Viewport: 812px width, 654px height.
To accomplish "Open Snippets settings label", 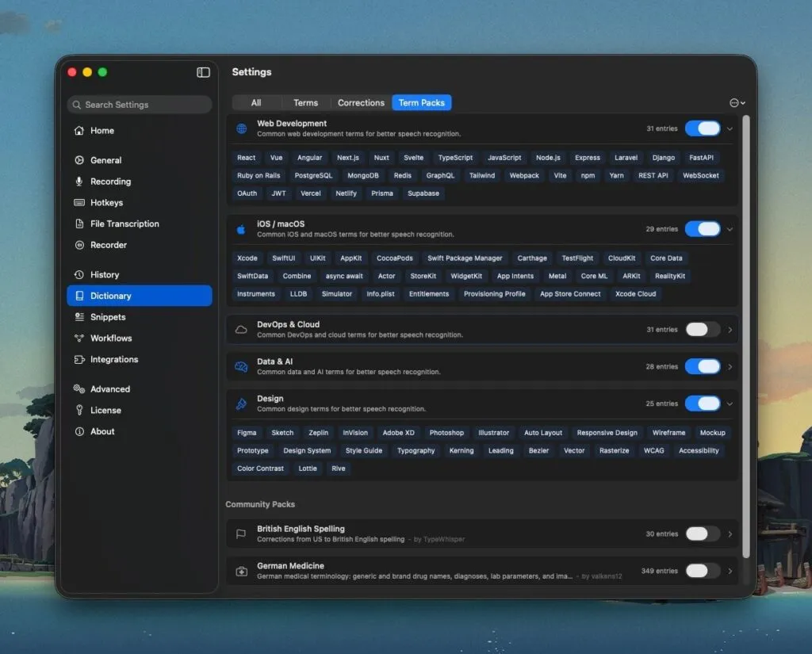I will [108, 317].
